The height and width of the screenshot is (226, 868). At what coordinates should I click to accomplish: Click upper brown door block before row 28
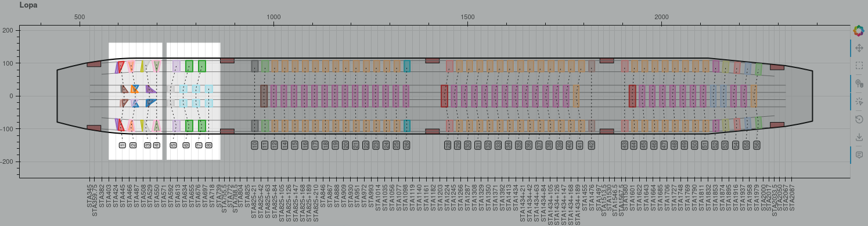[433, 60]
